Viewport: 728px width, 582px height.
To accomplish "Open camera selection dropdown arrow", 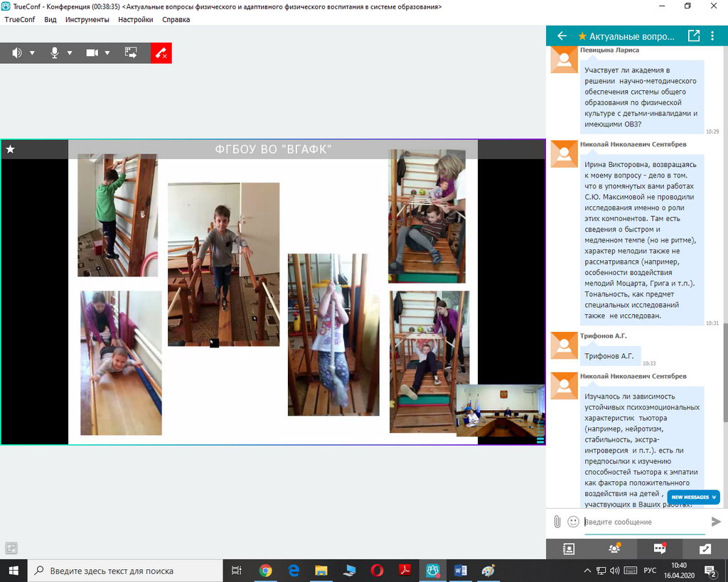I will coord(107,53).
